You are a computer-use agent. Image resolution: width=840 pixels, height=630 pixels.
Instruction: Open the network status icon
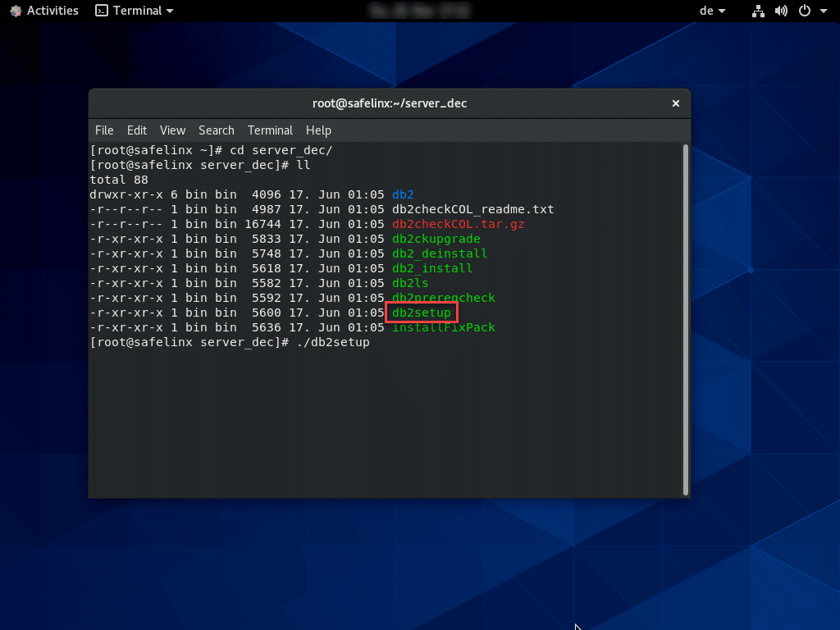tap(759, 11)
